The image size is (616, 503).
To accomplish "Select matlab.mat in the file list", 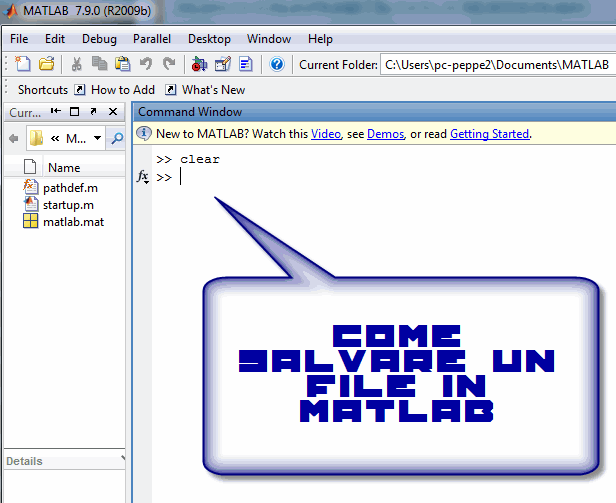I will [x=73, y=222].
